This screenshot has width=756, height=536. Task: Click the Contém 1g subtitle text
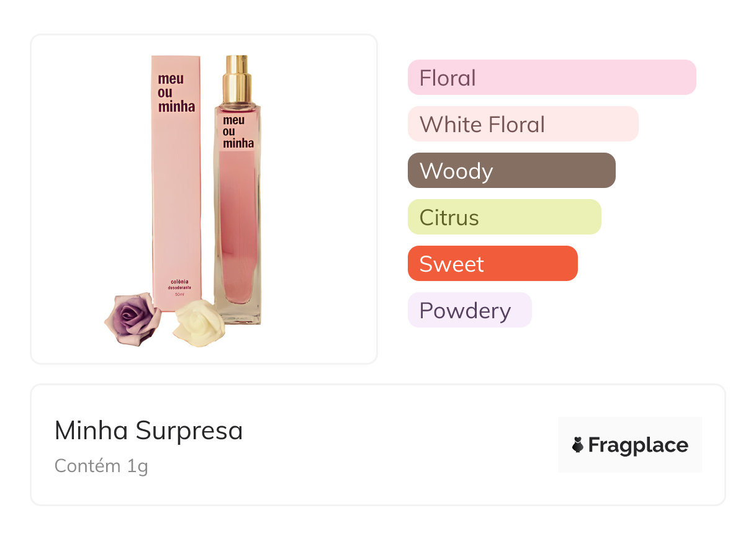click(101, 465)
